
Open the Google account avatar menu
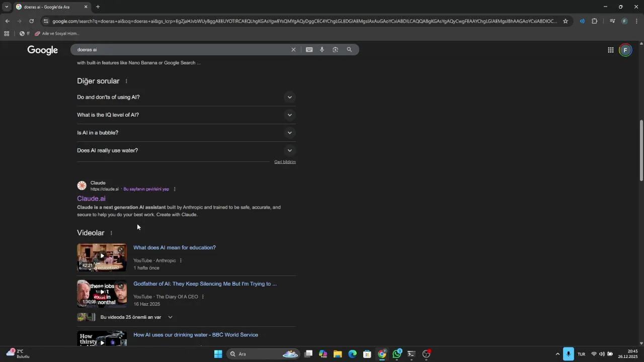coord(625,50)
